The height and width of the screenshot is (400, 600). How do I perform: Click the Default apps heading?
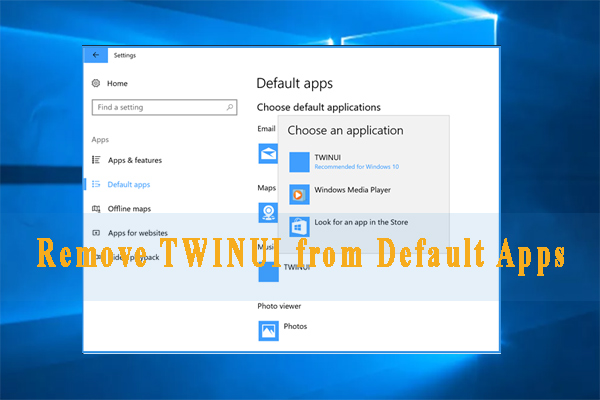pos(295,83)
